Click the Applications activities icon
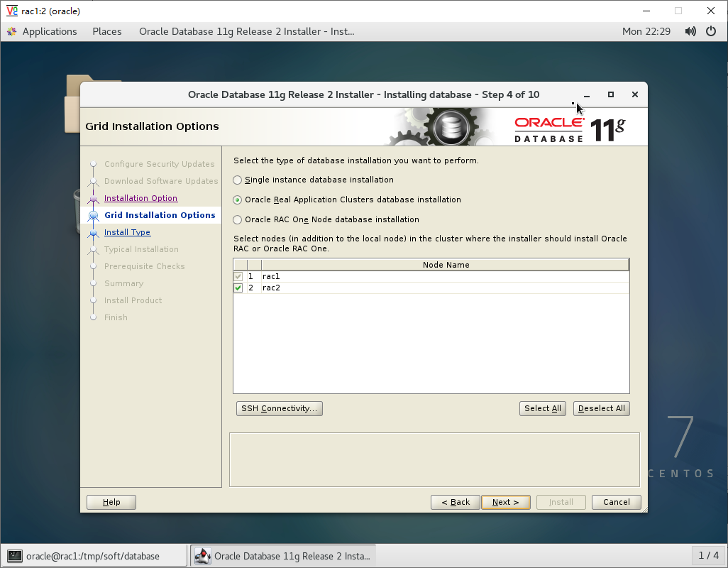The image size is (728, 568). (12, 31)
